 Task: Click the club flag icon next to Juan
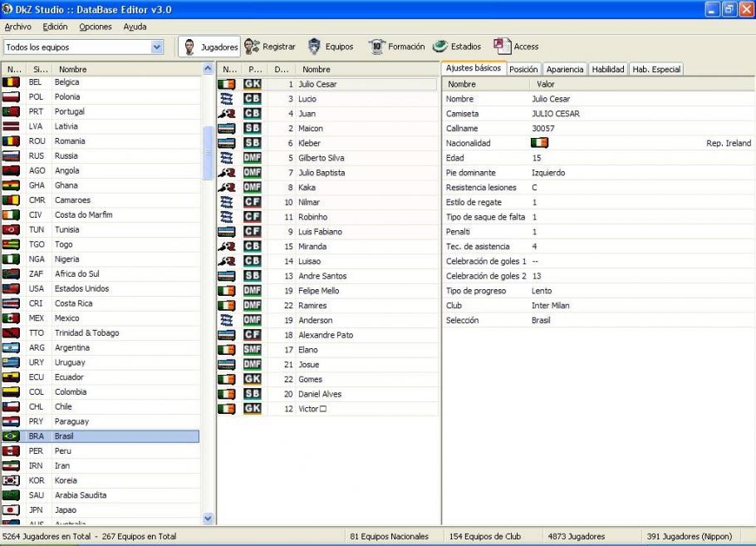click(x=227, y=114)
